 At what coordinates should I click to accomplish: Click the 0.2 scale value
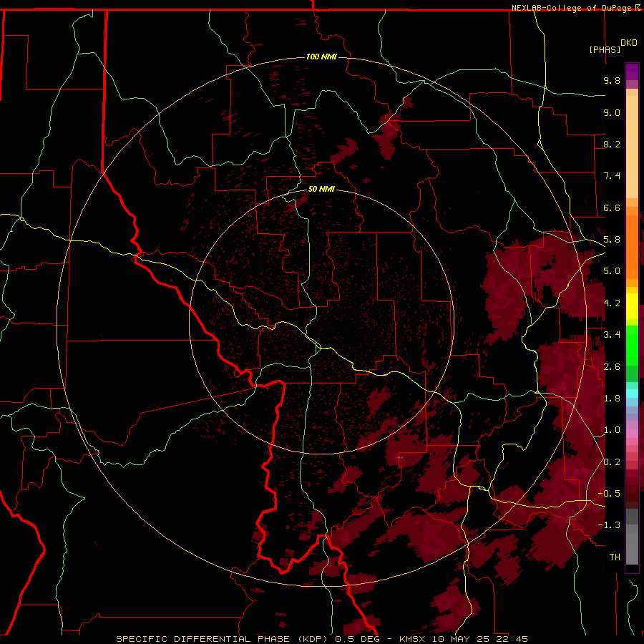coord(612,462)
